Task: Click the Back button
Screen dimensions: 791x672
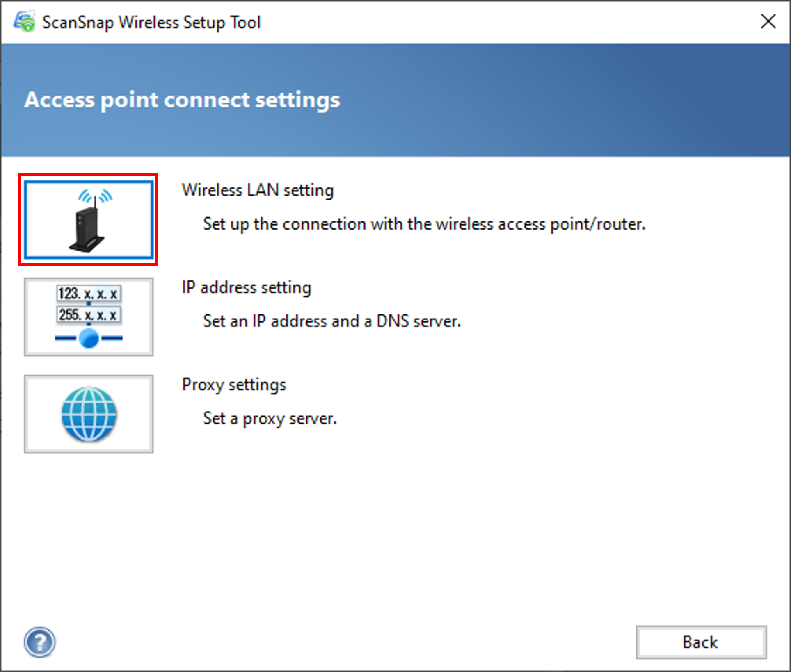Action: pyautogui.click(x=701, y=642)
